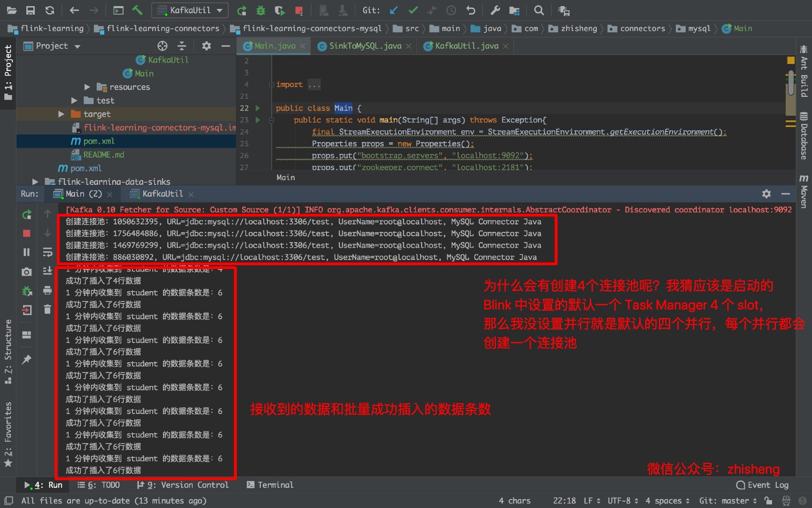
Task: Expand the target folder in project tree
Action: tap(61, 114)
